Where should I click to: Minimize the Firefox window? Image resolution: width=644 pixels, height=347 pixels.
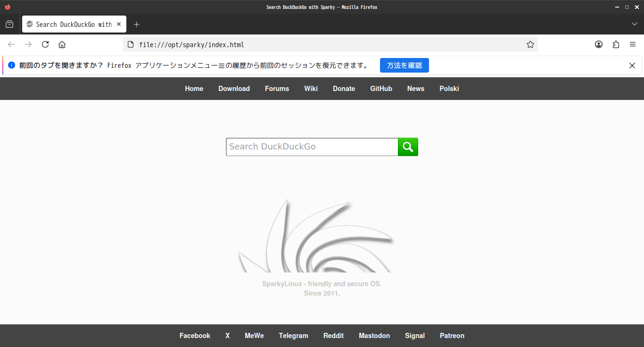pyautogui.click(x=617, y=7)
